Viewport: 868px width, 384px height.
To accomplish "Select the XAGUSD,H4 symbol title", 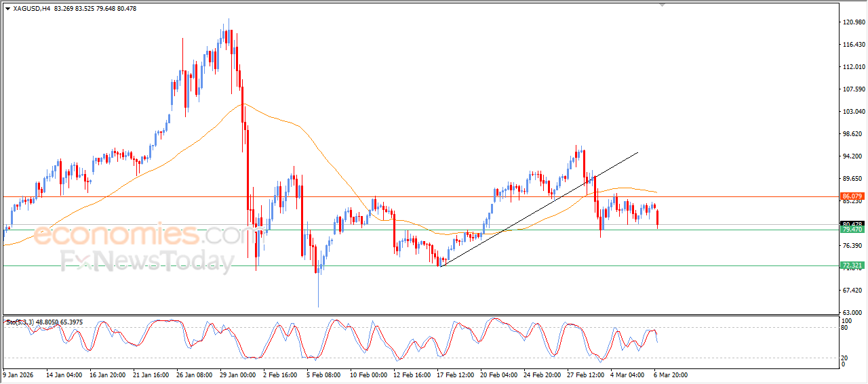I will (31, 9).
